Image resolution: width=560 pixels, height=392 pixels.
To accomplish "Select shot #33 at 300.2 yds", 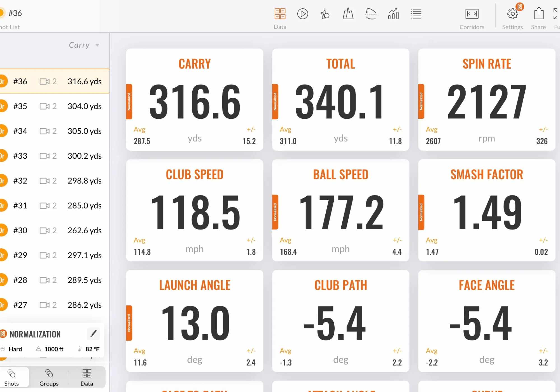I will (x=55, y=156).
